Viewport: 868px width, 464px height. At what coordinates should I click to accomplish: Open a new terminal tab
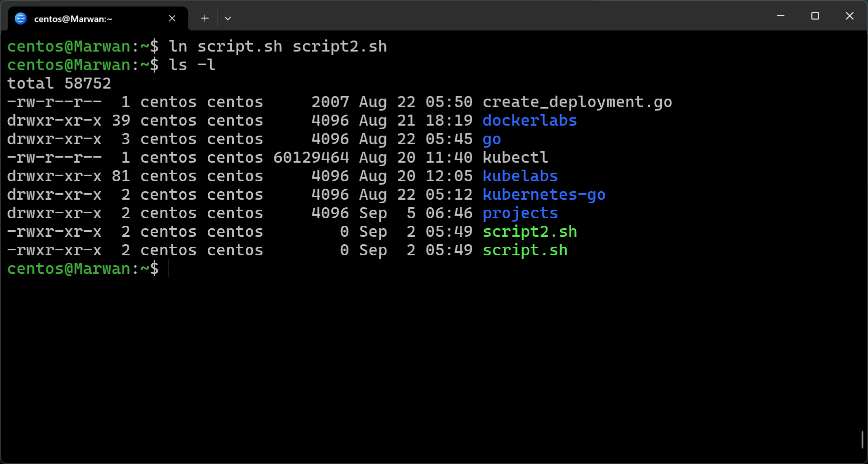coord(205,19)
